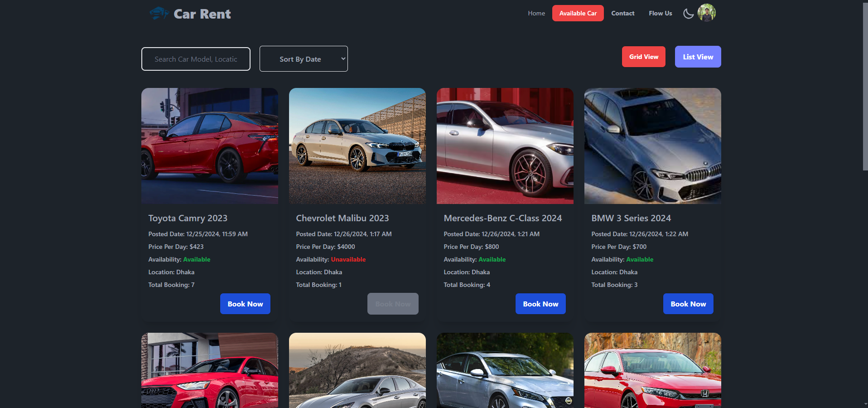The image size is (868, 408).
Task: Click disabled Book Now for Chevrolet Malibu
Action: (x=393, y=304)
